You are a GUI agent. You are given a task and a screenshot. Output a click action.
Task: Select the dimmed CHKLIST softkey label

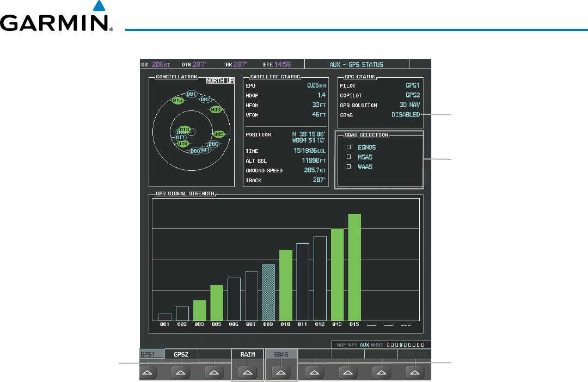(414, 354)
